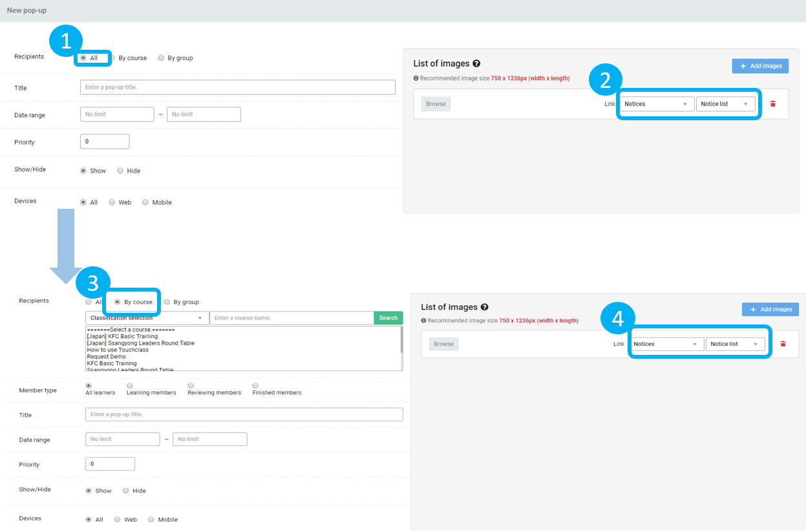The height and width of the screenshot is (532, 806).
Task: Enable the "Mobile" devices option
Action: click(144, 202)
